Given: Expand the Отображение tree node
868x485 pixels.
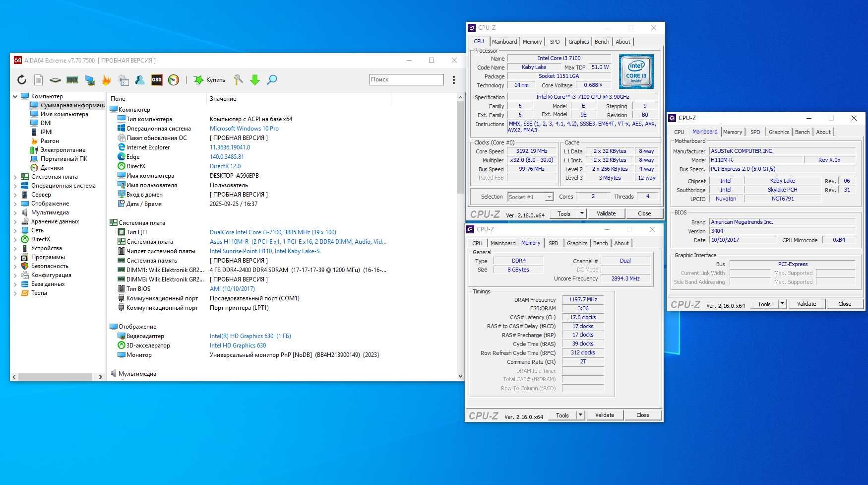Looking at the screenshot, I should click(15, 204).
